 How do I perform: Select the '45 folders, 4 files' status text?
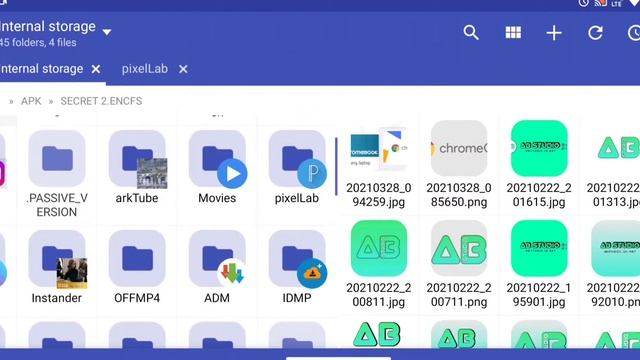click(x=38, y=42)
